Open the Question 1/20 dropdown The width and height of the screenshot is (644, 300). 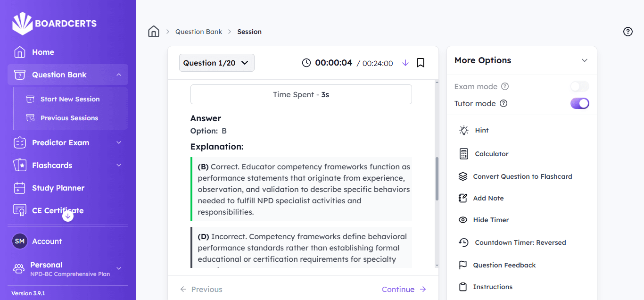click(x=216, y=63)
